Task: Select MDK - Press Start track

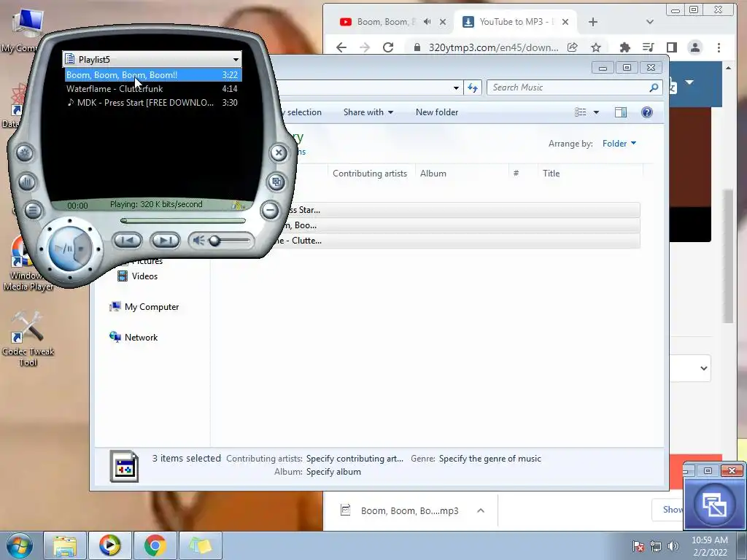Action: pos(152,102)
